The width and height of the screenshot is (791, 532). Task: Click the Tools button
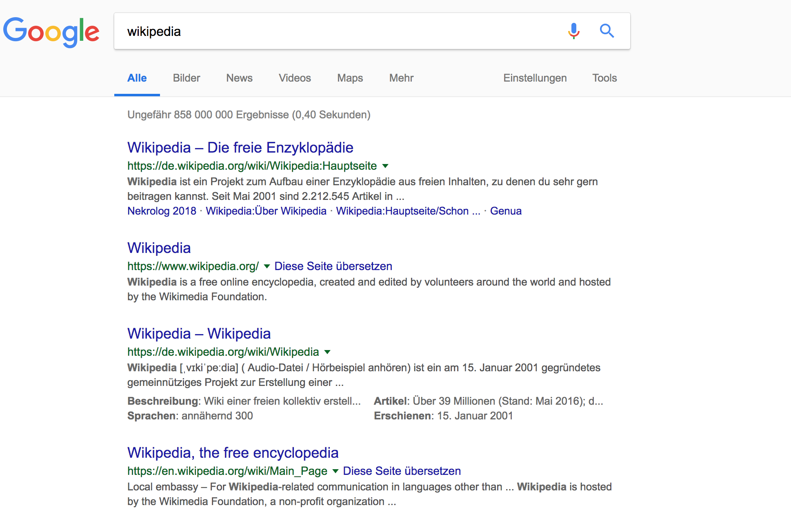(x=604, y=78)
